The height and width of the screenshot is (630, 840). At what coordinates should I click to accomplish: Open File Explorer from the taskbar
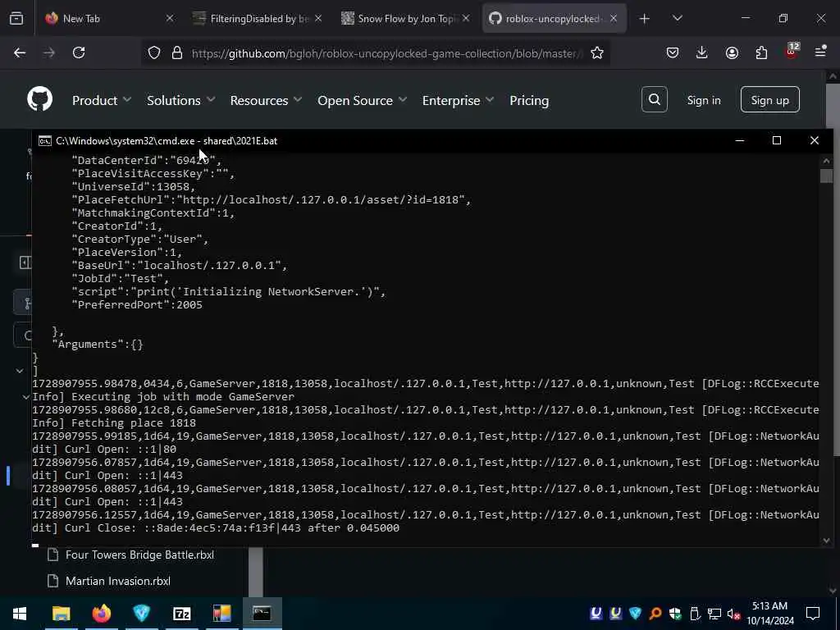61,614
